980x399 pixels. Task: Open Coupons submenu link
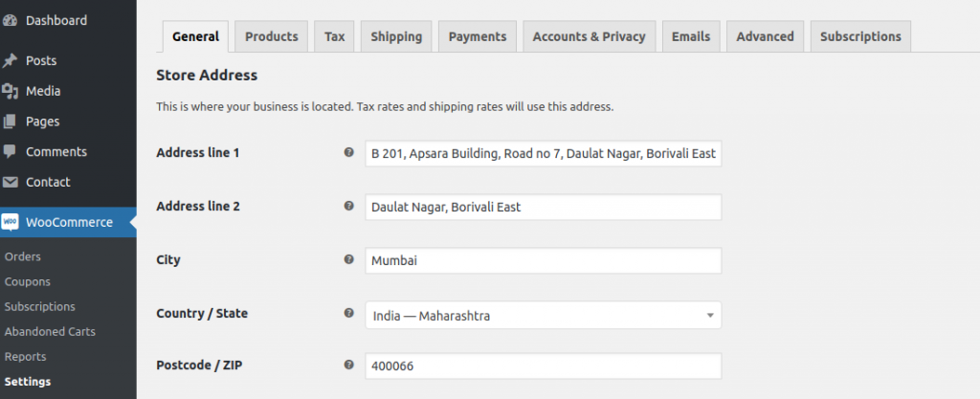[x=28, y=281]
